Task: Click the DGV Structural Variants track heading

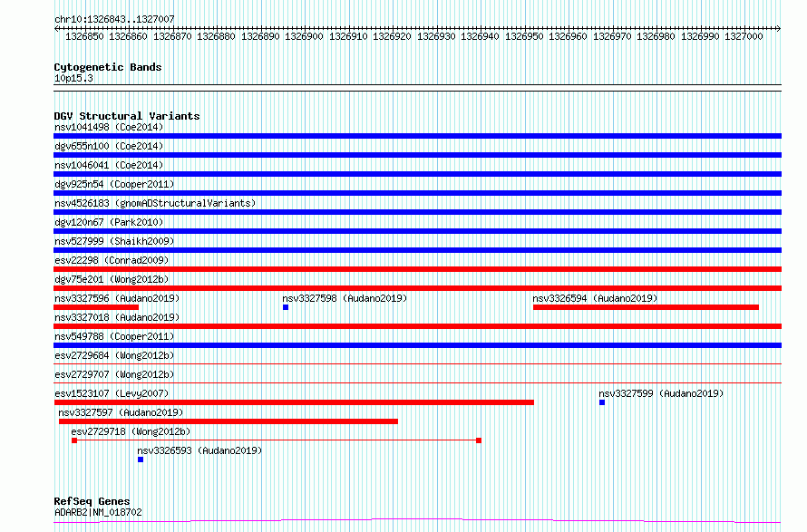Action: [127, 116]
